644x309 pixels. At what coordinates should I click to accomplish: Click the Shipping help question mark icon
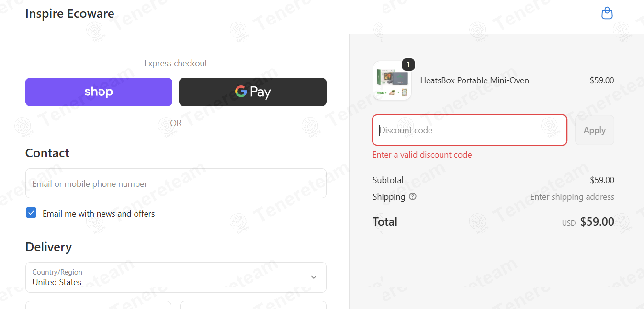point(413,196)
